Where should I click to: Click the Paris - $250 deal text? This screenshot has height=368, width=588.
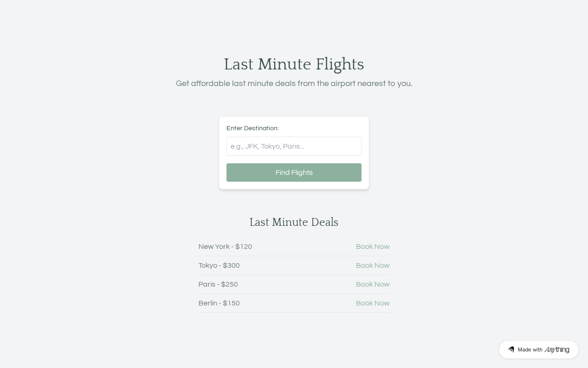218,284
